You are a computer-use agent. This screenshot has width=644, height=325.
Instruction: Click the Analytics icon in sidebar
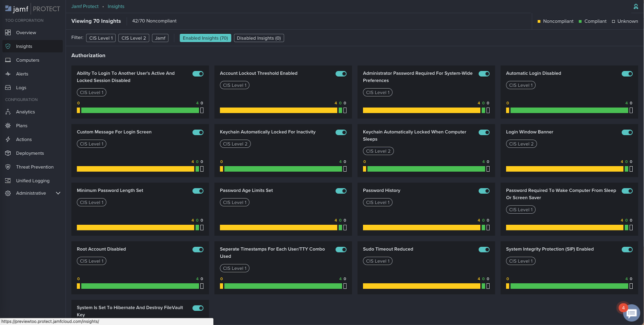pos(8,112)
